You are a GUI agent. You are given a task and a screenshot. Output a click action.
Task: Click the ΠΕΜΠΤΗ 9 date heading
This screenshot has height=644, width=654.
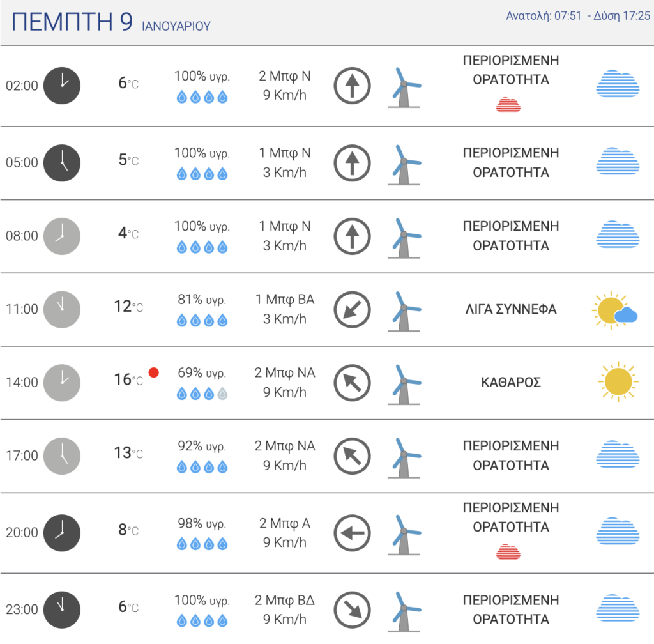(x=72, y=22)
